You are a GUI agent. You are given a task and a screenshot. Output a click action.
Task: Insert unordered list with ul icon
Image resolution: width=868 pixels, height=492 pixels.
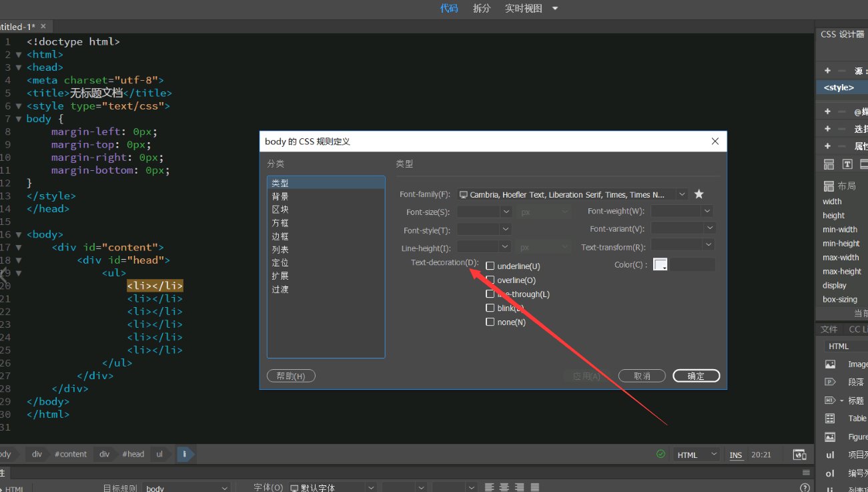pyautogui.click(x=830, y=455)
